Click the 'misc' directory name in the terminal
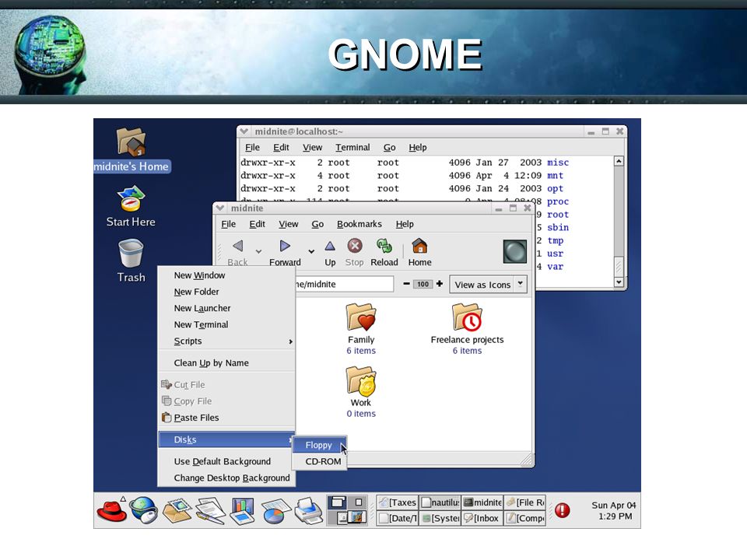This screenshot has height=560, width=747. 558,163
